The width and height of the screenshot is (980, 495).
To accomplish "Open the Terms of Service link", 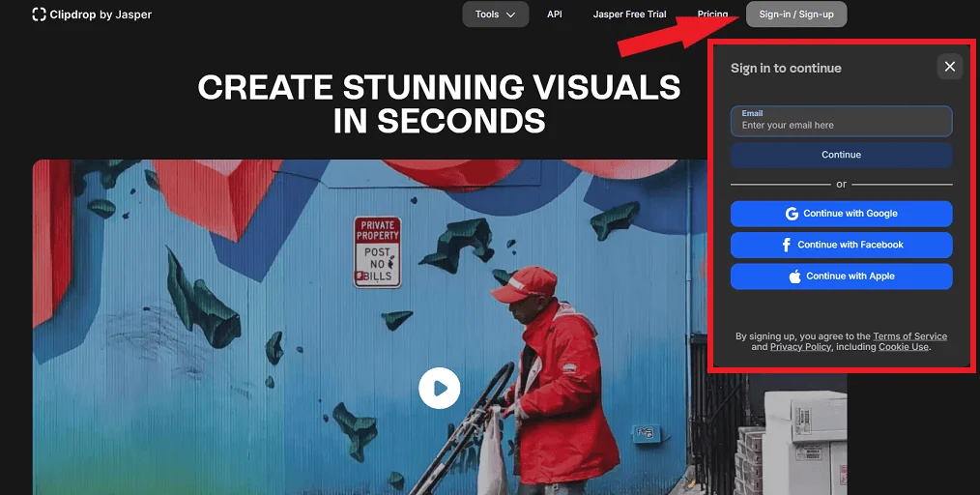I will (910, 336).
